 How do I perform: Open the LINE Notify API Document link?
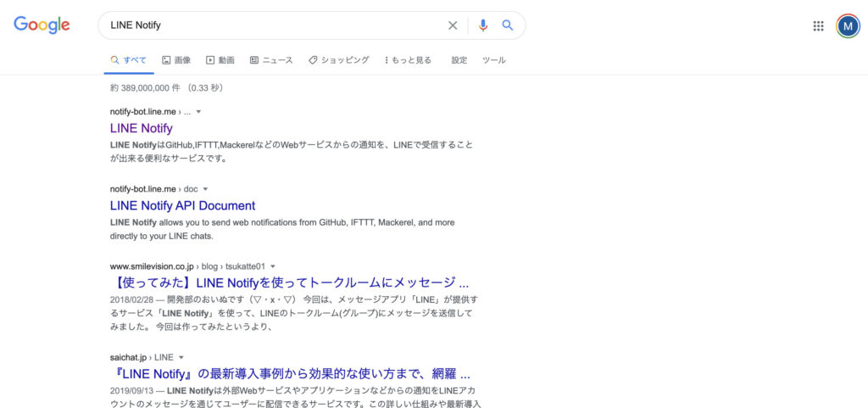(x=182, y=205)
